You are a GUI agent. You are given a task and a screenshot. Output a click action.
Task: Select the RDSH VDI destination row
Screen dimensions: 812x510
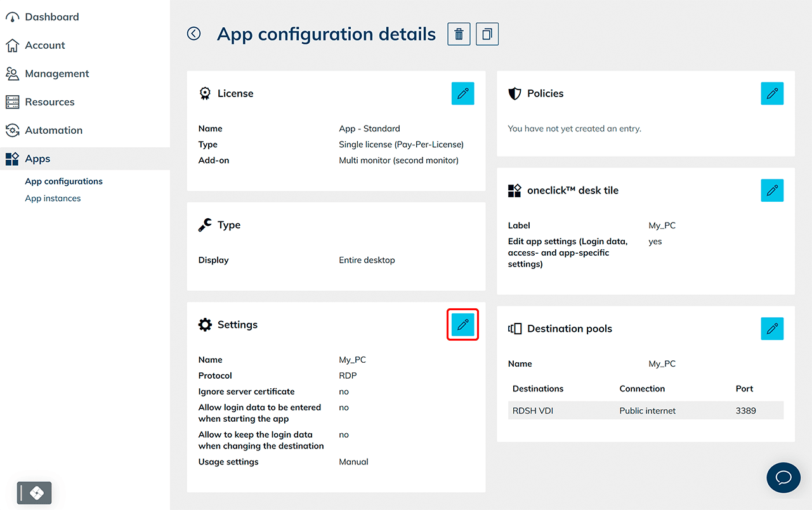click(x=646, y=410)
